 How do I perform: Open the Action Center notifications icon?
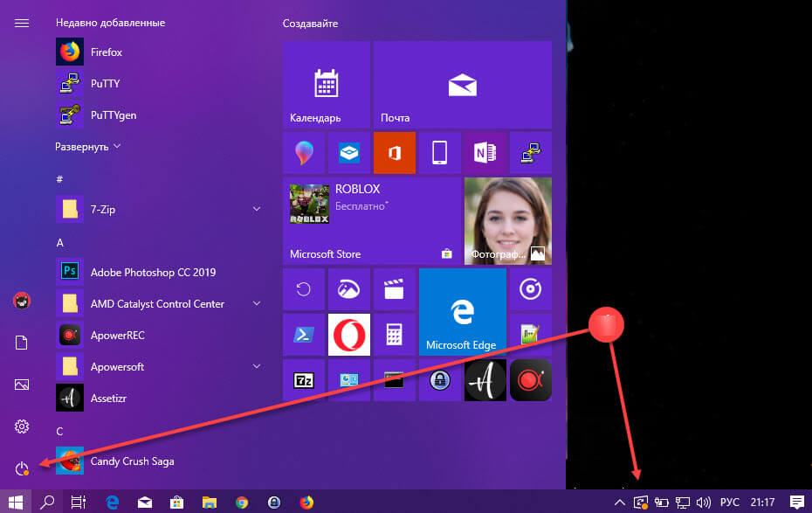point(797,502)
